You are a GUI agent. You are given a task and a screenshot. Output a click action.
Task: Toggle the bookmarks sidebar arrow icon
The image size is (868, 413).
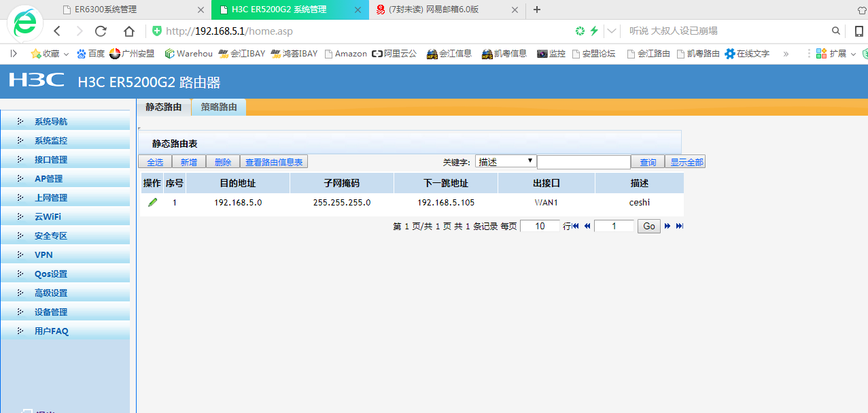(14, 53)
